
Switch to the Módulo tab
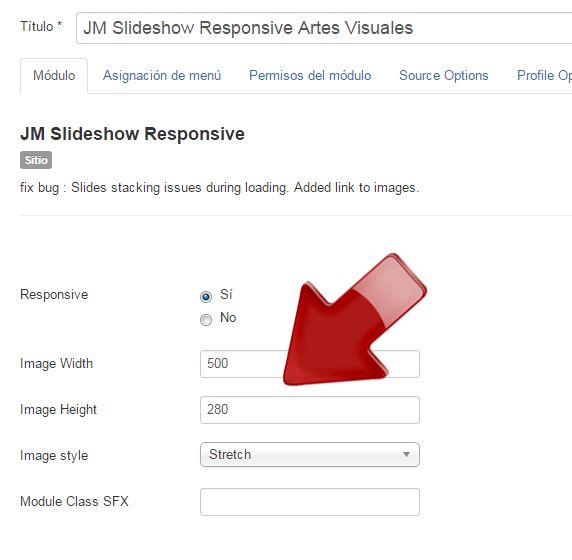click(54, 76)
